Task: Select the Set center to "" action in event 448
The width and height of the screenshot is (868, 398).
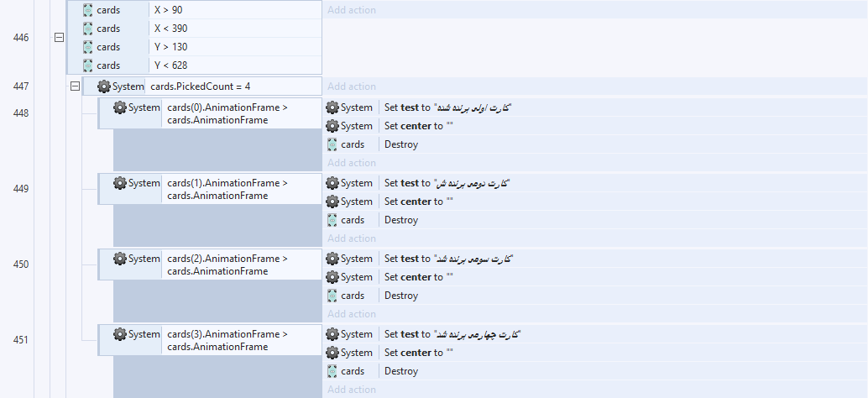Action: [419, 126]
